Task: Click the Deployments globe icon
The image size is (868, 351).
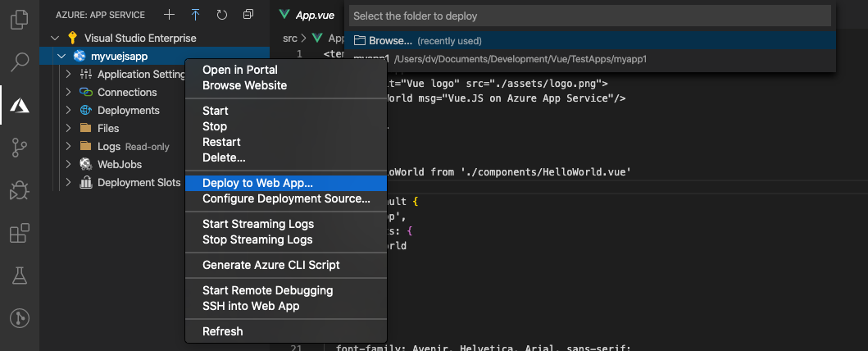Action: [86, 110]
